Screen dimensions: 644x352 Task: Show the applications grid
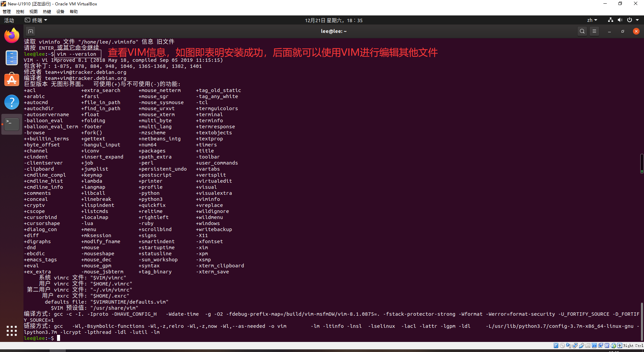tap(12, 331)
